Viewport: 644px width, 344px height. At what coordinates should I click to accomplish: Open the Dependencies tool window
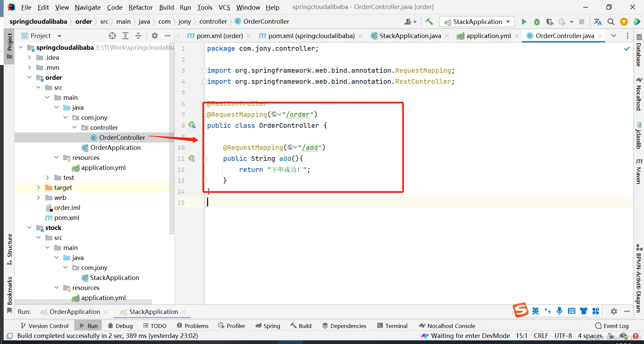coord(344,326)
